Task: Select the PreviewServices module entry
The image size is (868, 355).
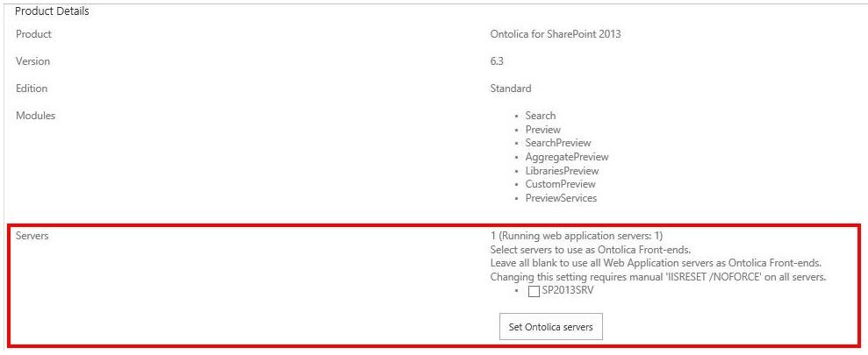Action: (x=561, y=197)
